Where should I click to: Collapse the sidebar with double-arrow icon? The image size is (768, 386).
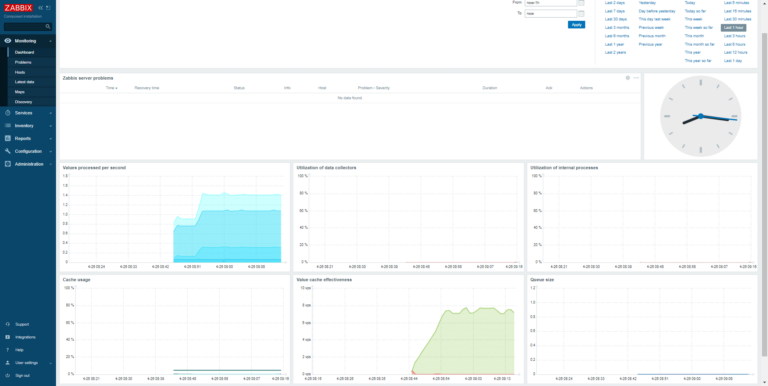coord(41,8)
